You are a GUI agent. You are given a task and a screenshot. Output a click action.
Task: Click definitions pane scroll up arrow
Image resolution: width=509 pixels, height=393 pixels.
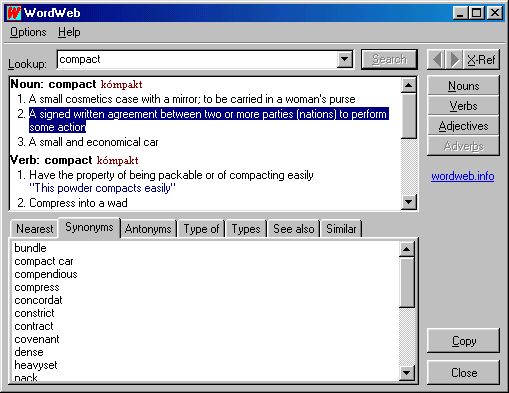click(x=408, y=85)
